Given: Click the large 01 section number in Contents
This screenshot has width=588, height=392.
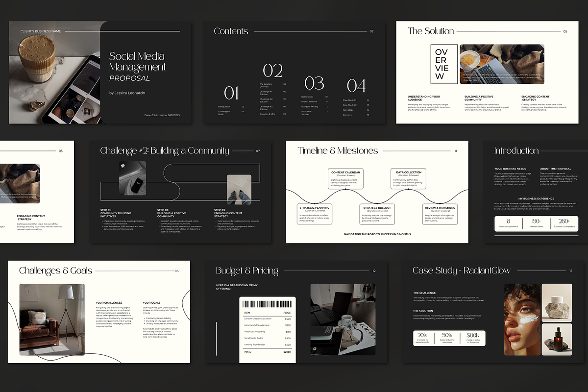Looking at the screenshot, I should tap(231, 93).
